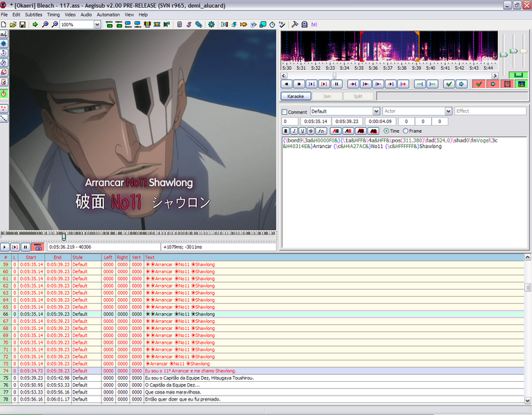This screenshot has width=532, height=415.
Task: Select the drag subtitles visual tool
Action: point(3,44)
